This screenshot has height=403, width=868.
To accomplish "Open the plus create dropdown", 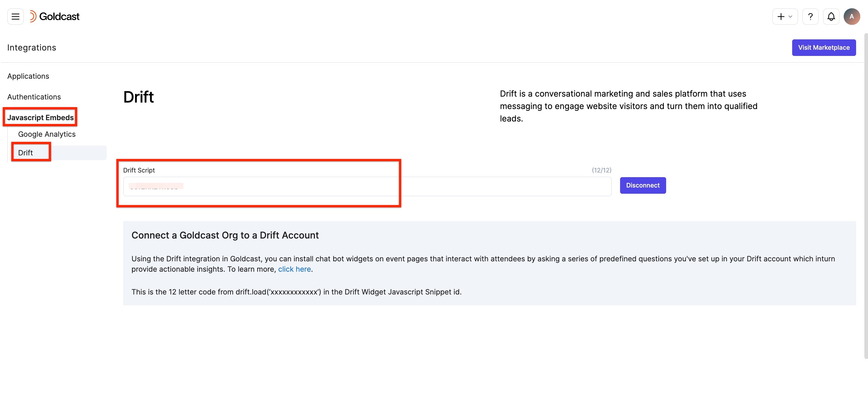I will pyautogui.click(x=785, y=17).
